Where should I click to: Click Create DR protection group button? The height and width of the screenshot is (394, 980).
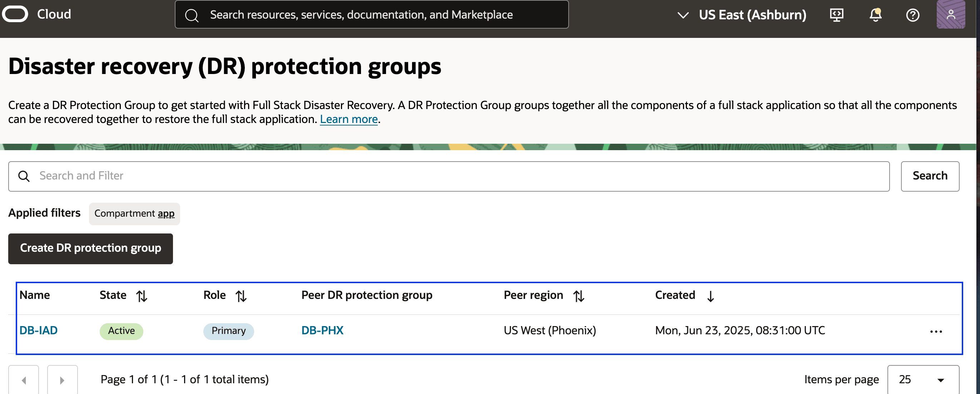tap(90, 248)
